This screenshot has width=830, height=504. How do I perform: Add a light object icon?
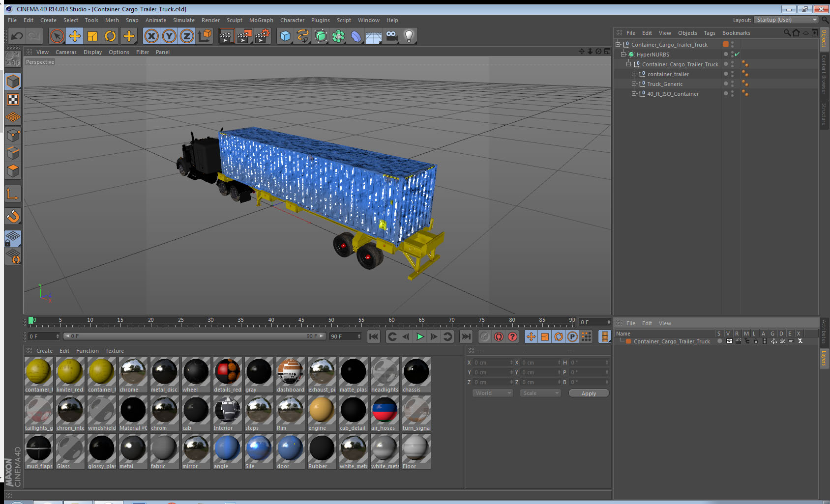tap(409, 36)
